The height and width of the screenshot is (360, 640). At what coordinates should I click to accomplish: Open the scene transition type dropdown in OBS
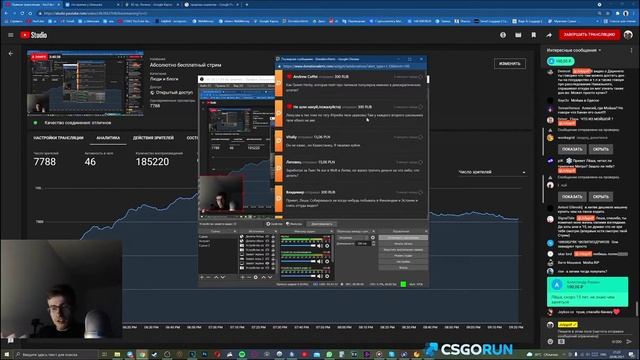353,238
